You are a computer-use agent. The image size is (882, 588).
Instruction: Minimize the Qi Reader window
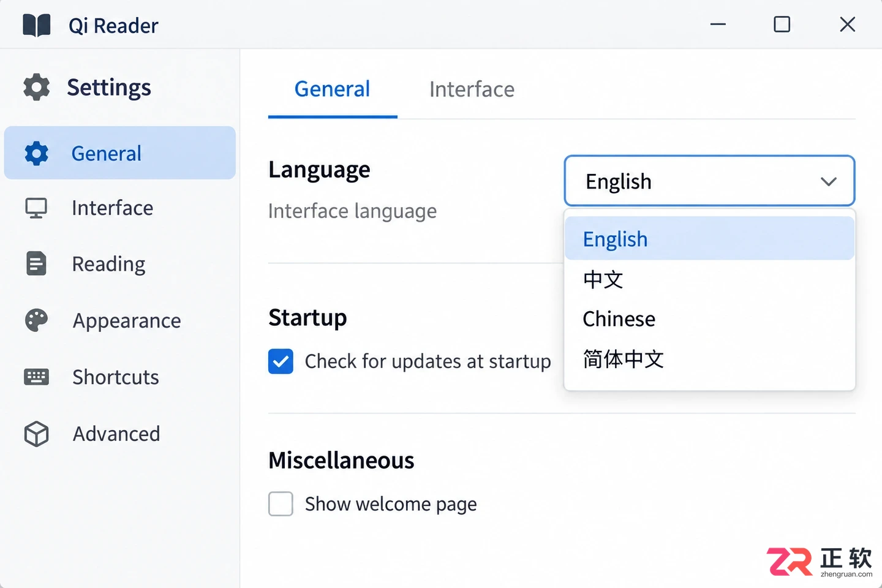pyautogui.click(x=718, y=24)
